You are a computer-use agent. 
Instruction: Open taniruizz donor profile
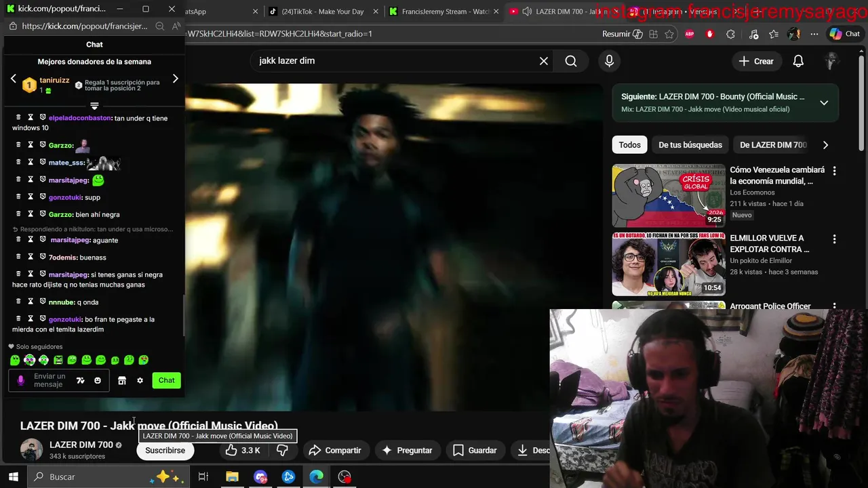pyautogui.click(x=54, y=80)
